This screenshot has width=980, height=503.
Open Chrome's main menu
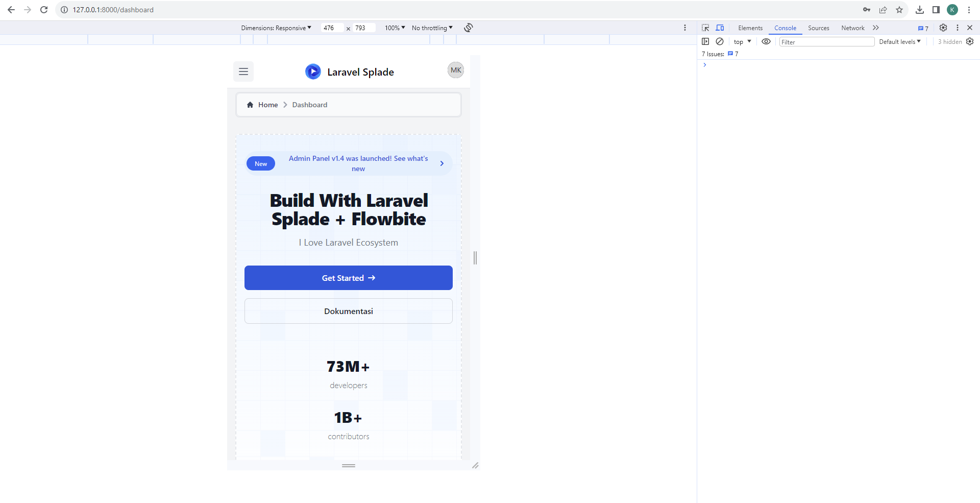point(969,10)
